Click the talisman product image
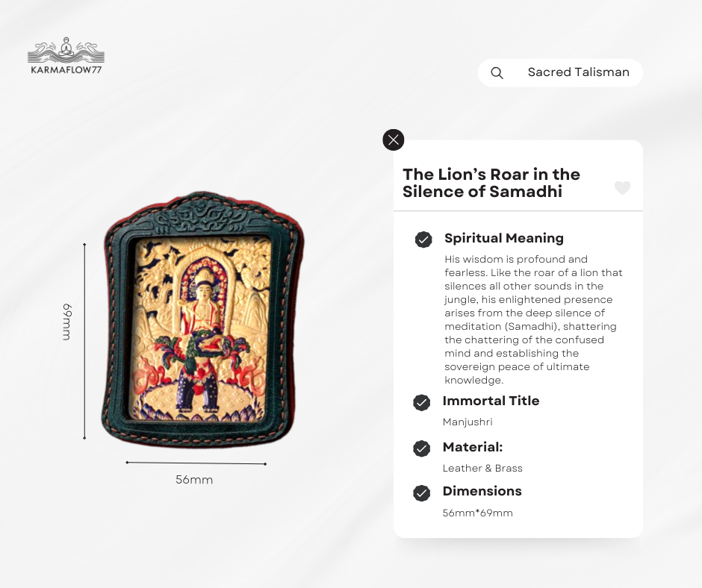702x588 pixels. point(203,322)
